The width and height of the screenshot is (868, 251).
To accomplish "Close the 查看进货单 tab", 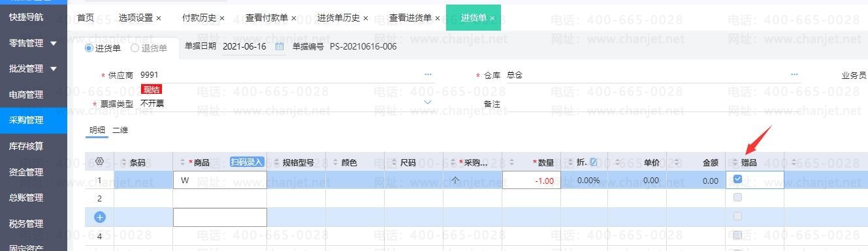I will [438, 18].
